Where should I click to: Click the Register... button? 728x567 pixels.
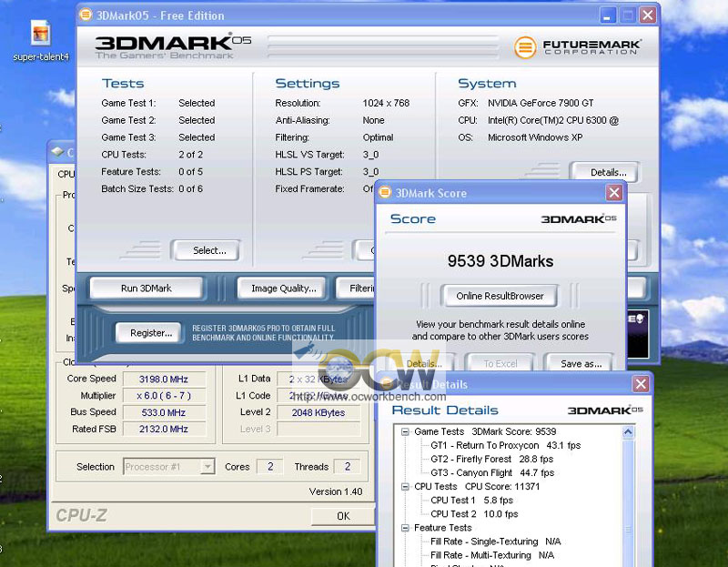(148, 333)
